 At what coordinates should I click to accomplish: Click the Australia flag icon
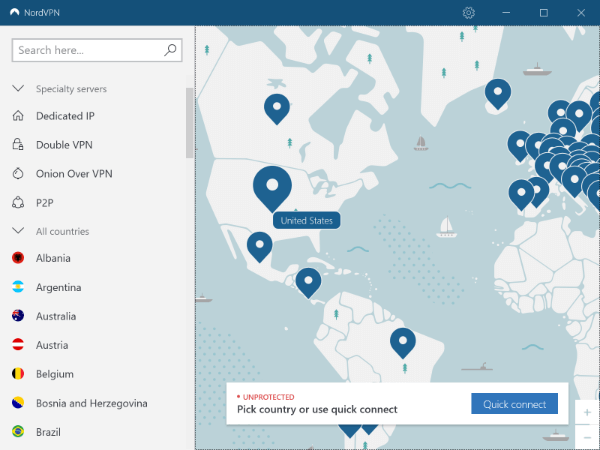coord(18,316)
